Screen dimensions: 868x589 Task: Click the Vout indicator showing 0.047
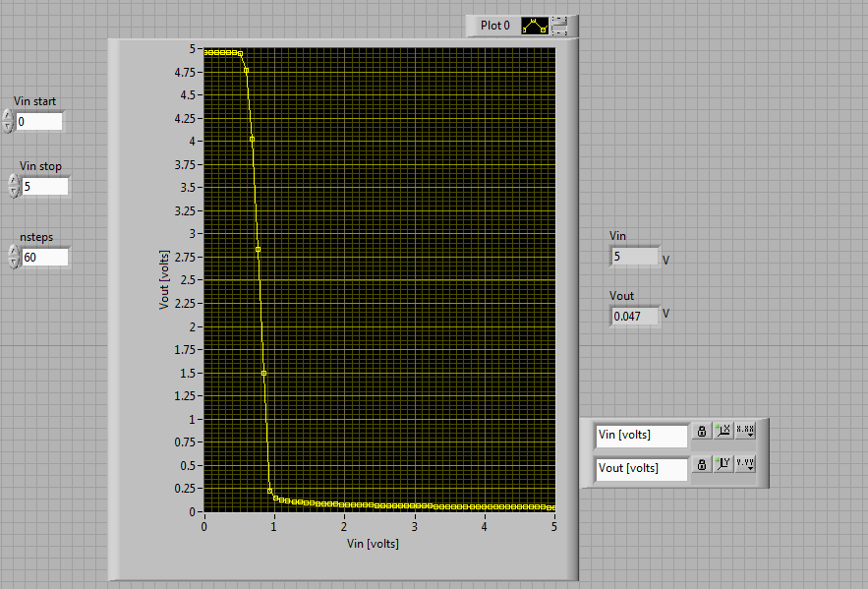634,316
